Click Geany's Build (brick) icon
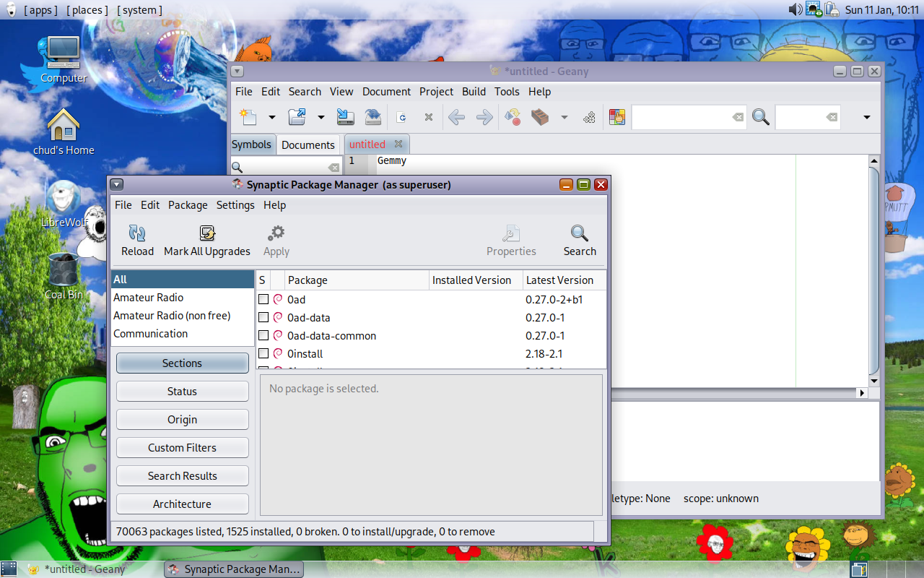This screenshot has height=578, width=924. coord(540,117)
